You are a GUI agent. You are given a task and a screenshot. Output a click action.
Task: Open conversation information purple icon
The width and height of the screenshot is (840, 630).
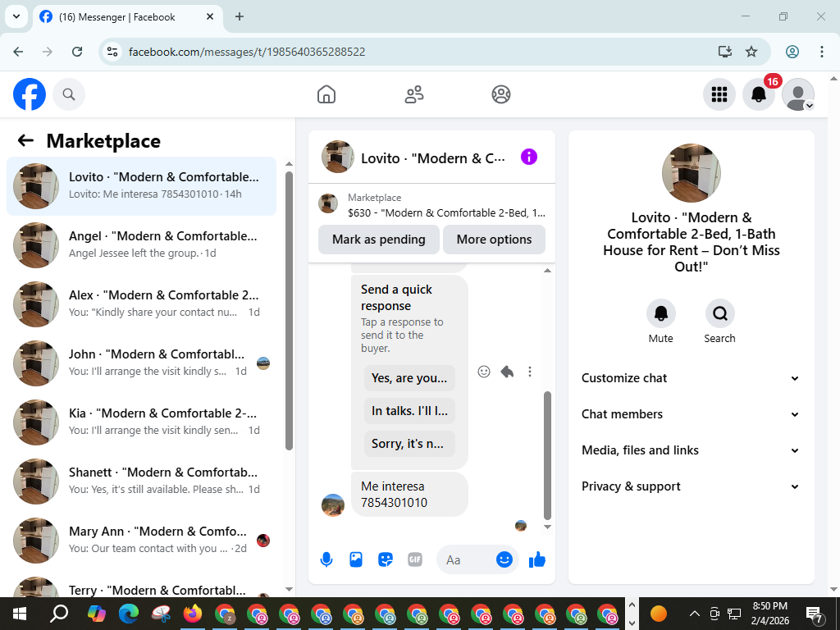(x=529, y=157)
